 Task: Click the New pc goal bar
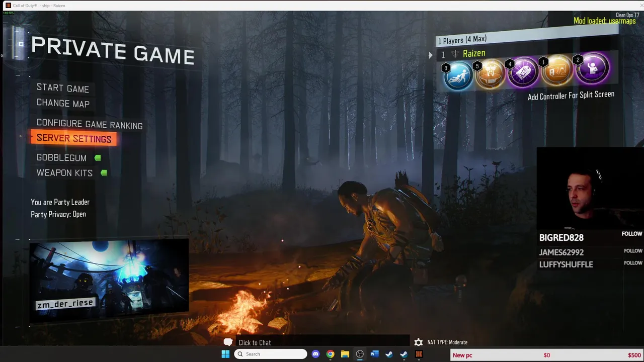pos(547,355)
